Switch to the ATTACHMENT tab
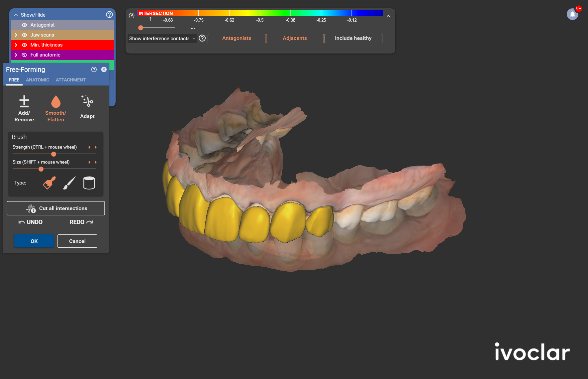This screenshot has width=588, height=379. coord(71,80)
